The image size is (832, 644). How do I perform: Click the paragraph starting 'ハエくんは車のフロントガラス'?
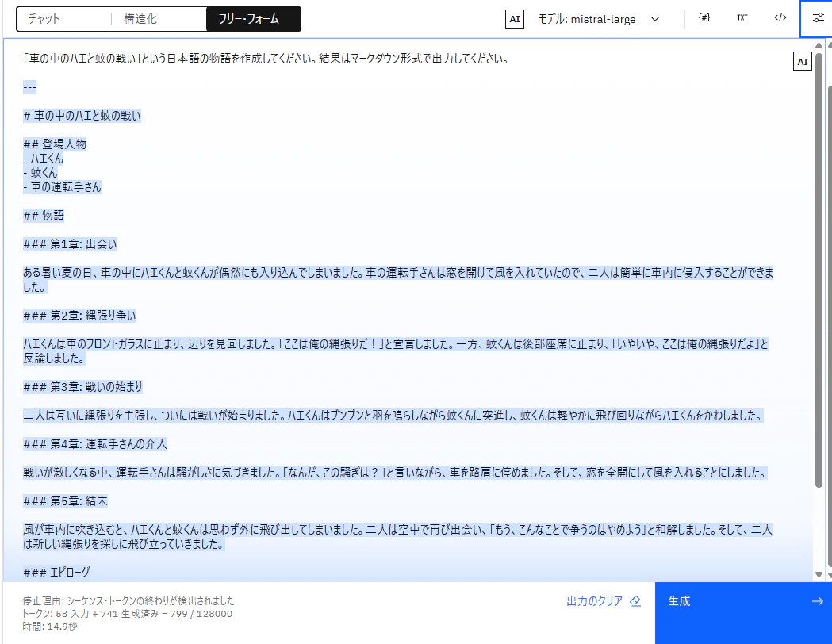click(395, 351)
